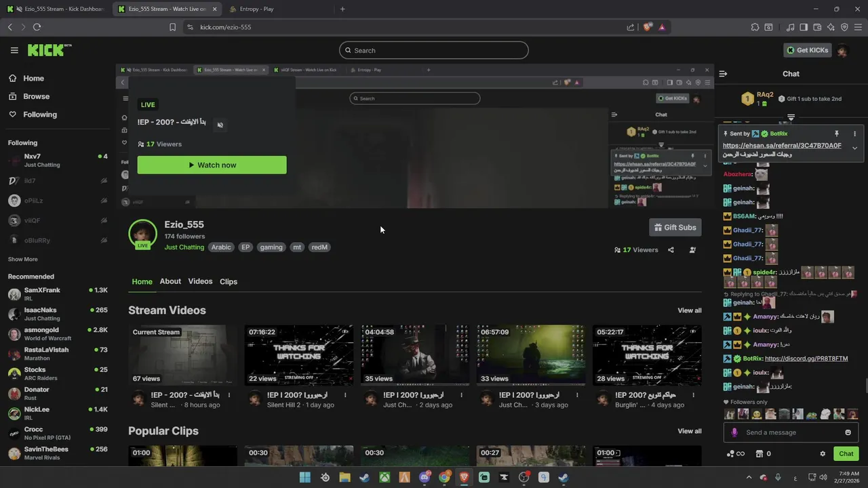
Task: Click the KICK logo
Action: (x=49, y=50)
